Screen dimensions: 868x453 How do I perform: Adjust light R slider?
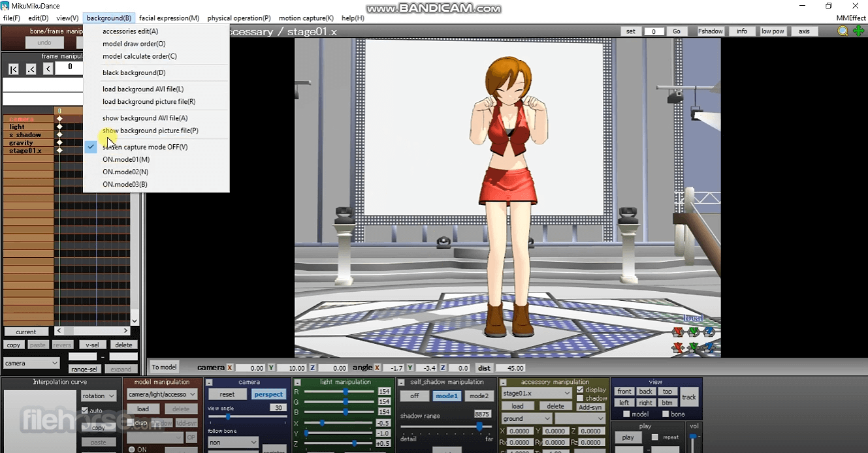(345, 392)
